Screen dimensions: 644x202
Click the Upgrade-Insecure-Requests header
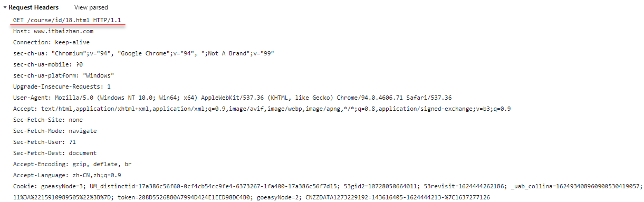tap(62, 87)
